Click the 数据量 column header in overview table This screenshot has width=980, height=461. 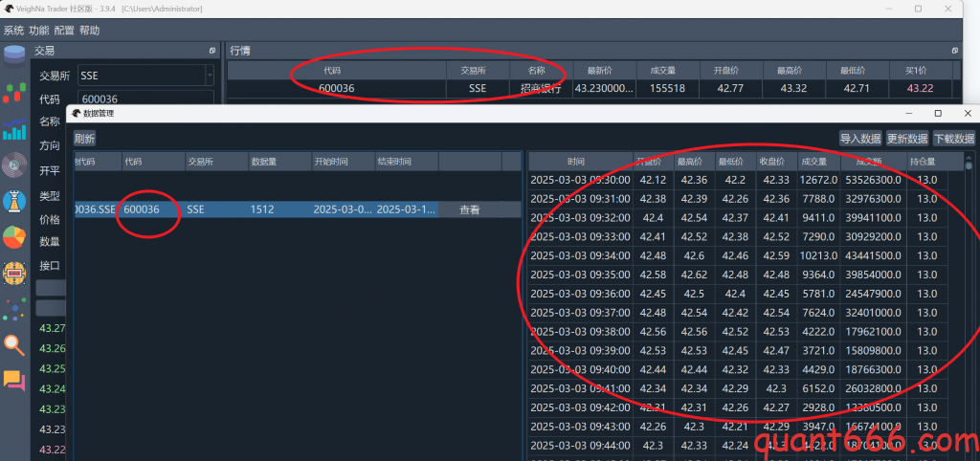click(279, 162)
